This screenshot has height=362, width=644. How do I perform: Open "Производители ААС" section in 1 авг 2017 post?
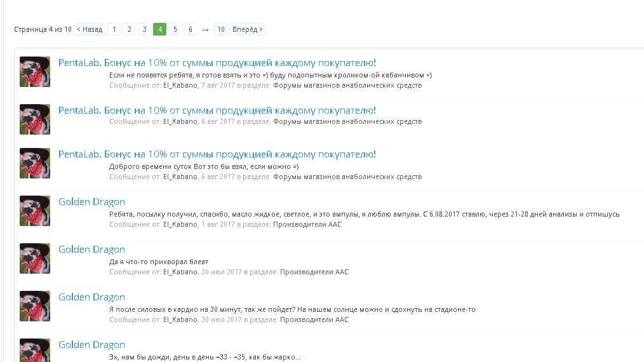[x=307, y=224]
